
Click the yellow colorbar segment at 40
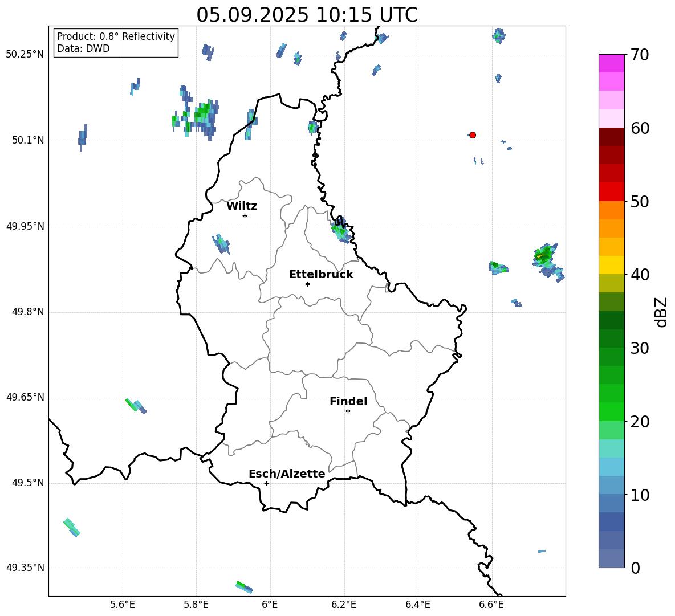611,265
